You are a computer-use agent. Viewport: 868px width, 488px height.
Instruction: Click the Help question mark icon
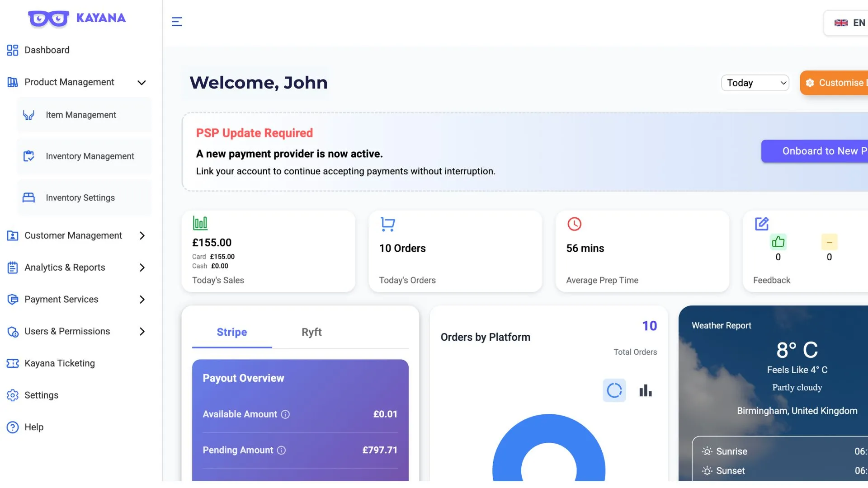[x=13, y=427]
